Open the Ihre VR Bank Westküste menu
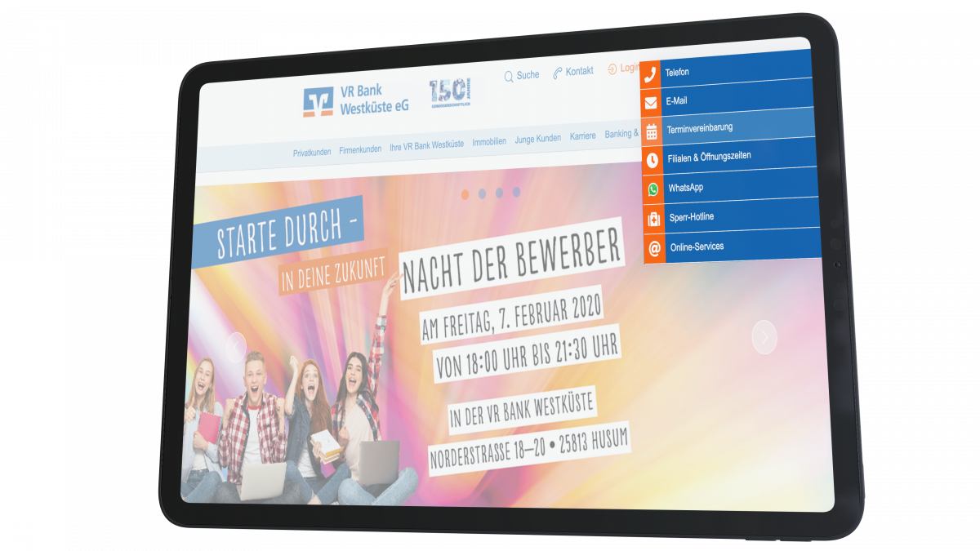This screenshot has height=551, width=980. click(427, 144)
